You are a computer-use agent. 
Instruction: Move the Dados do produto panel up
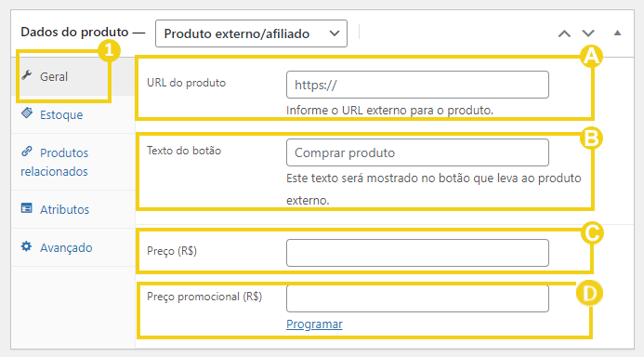click(564, 33)
